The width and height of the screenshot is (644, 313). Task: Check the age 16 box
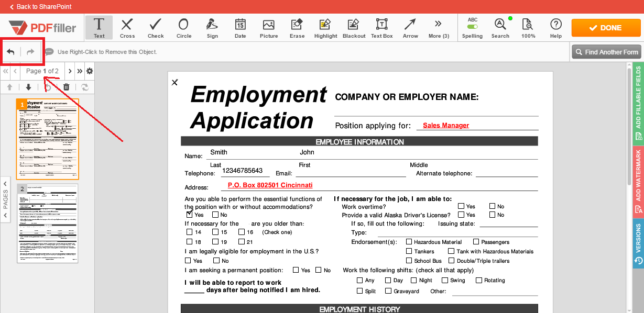[x=242, y=232]
